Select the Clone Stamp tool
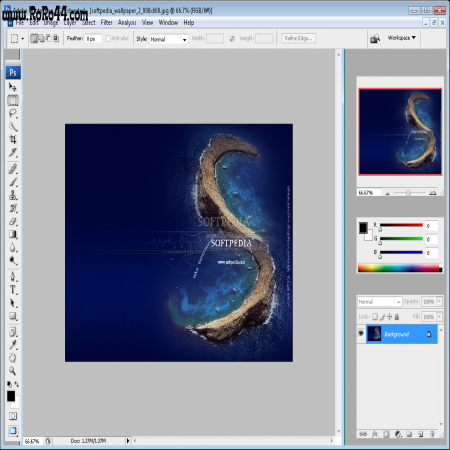 click(x=13, y=195)
